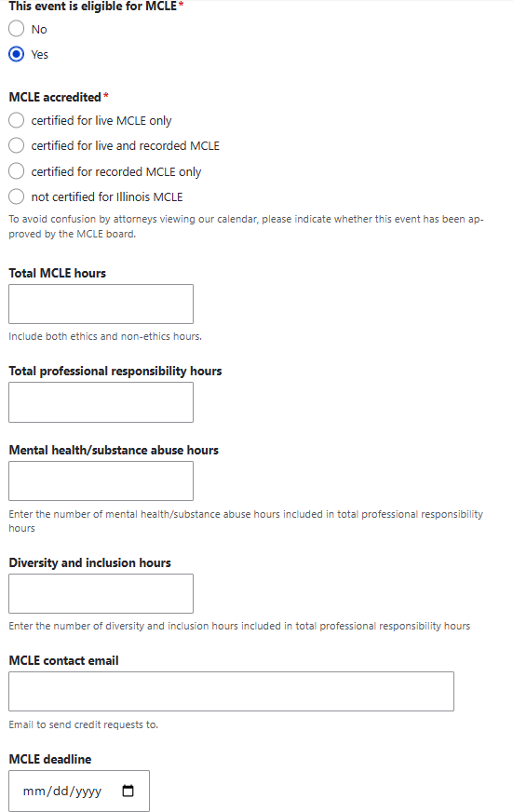
Task: Select the dd segment of MCLE deadline
Action: [61, 792]
